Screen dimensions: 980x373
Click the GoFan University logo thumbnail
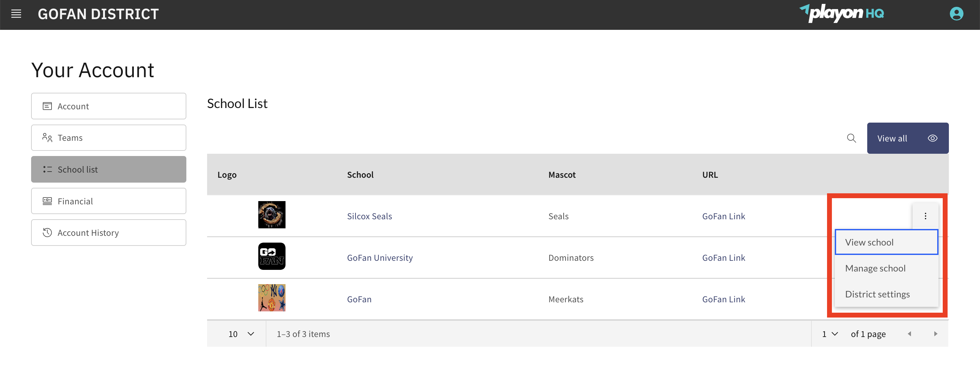pyautogui.click(x=272, y=256)
